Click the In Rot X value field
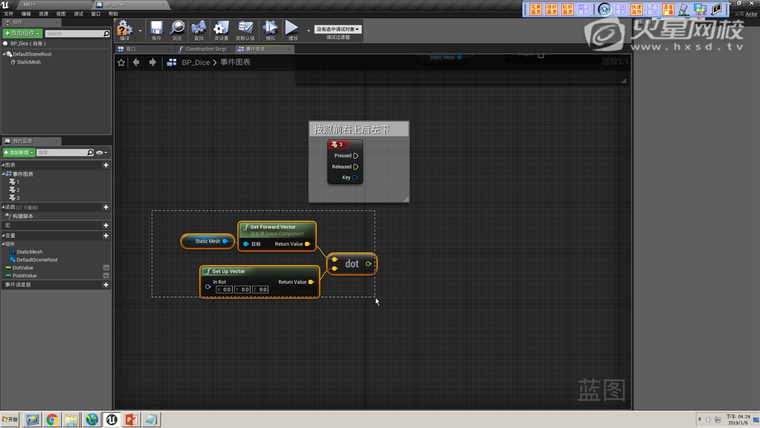The height and width of the screenshot is (428, 760). 223,289
